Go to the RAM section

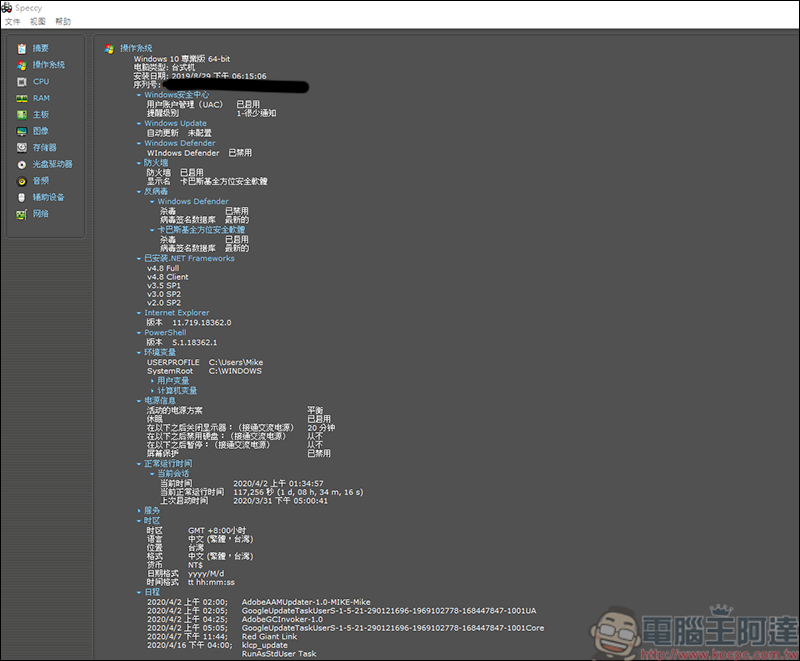(x=41, y=98)
